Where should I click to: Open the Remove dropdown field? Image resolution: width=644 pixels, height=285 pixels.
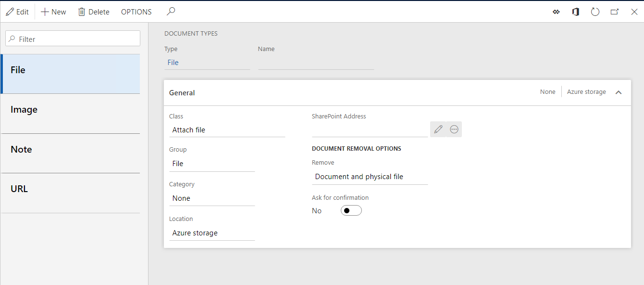(370, 176)
